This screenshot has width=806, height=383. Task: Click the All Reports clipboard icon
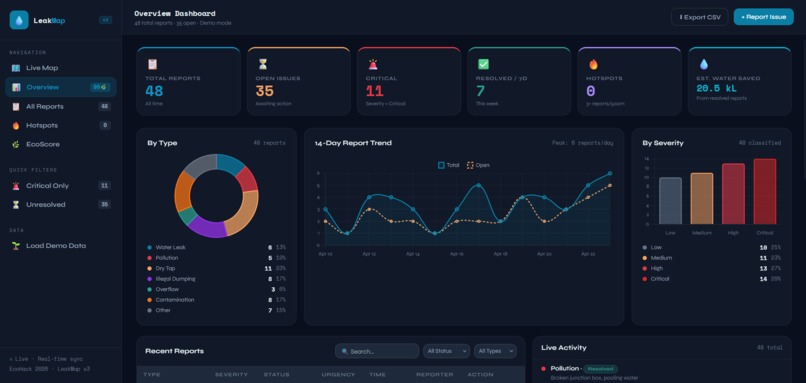click(x=16, y=106)
